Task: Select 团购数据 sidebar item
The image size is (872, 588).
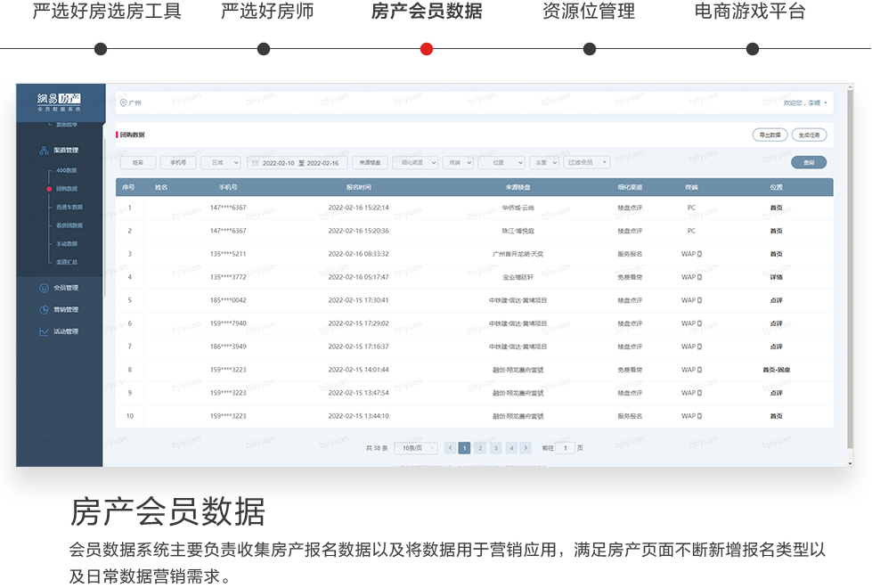Action: (x=66, y=189)
